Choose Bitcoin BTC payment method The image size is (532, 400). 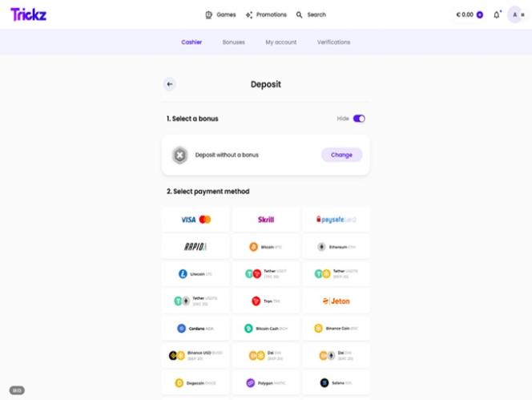[266, 247]
